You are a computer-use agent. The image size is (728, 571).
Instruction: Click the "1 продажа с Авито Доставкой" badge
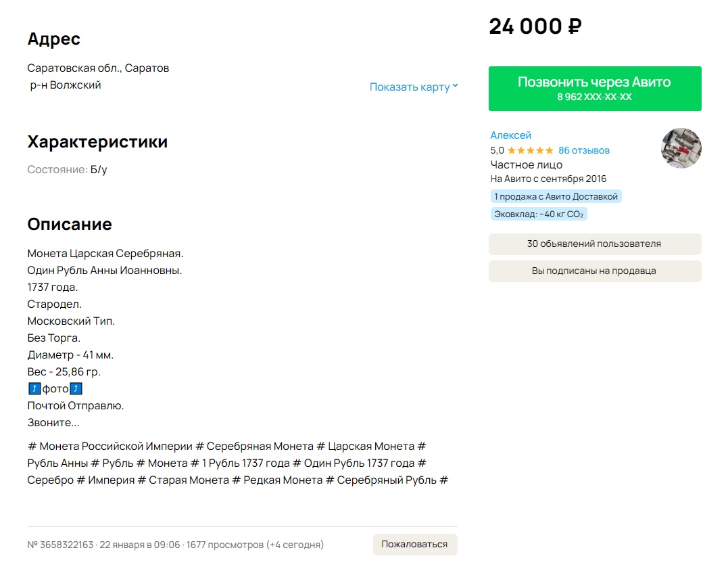[x=556, y=197]
